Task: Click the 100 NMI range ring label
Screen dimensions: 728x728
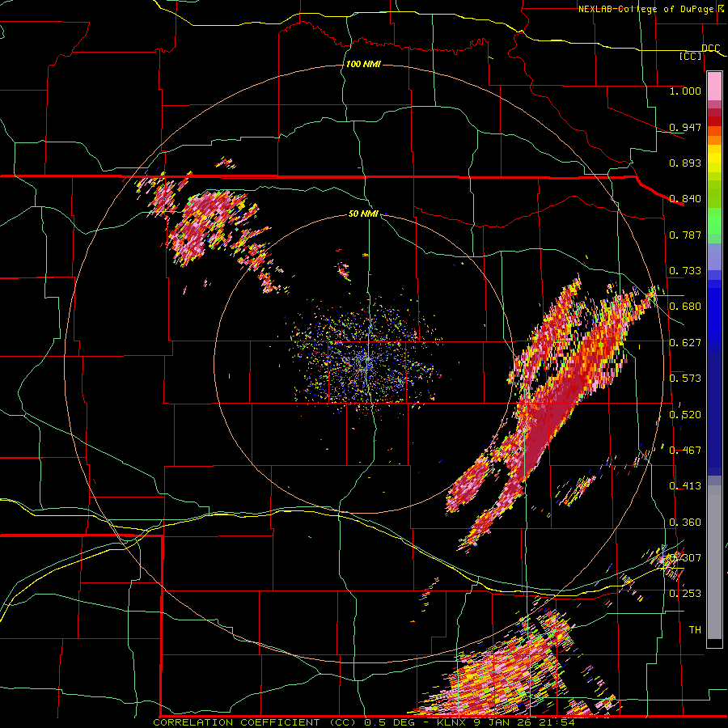Action: (363, 64)
